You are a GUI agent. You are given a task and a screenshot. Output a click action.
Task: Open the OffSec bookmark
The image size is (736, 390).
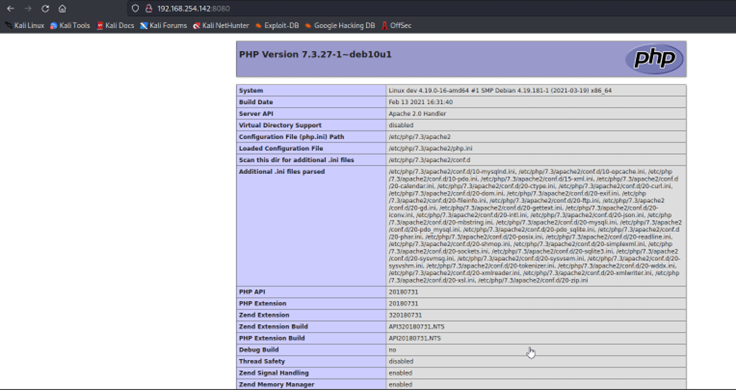click(396, 26)
